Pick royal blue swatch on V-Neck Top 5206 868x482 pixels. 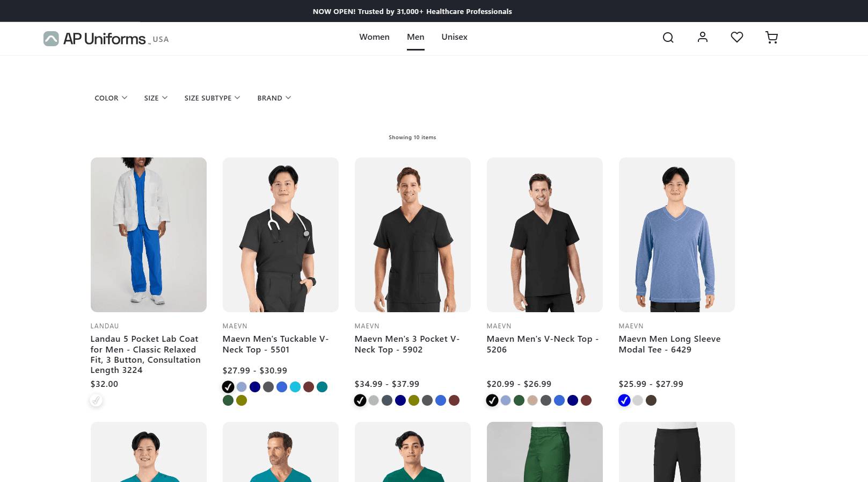[559, 400]
